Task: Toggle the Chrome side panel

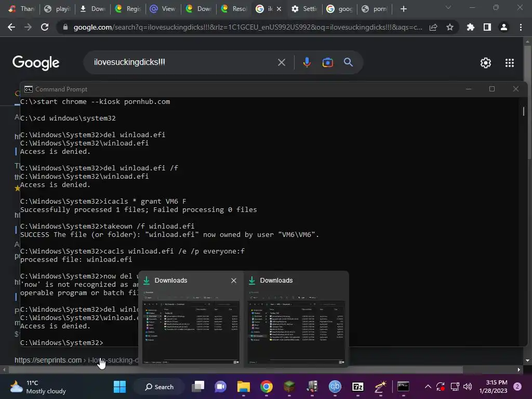Action: coord(487,27)
